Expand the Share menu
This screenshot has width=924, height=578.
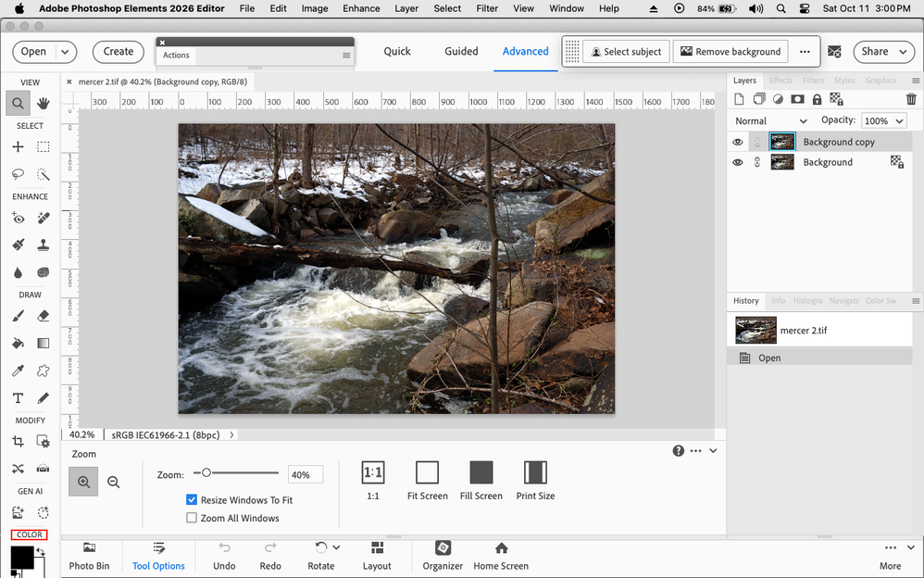pyautogui.click(x=882, y=52)
